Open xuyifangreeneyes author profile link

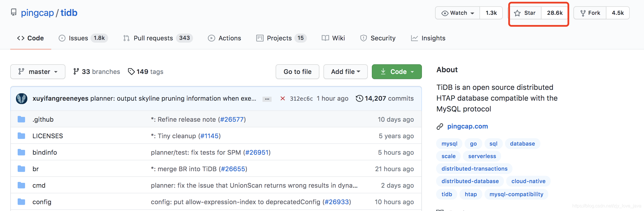pos(60,98)
